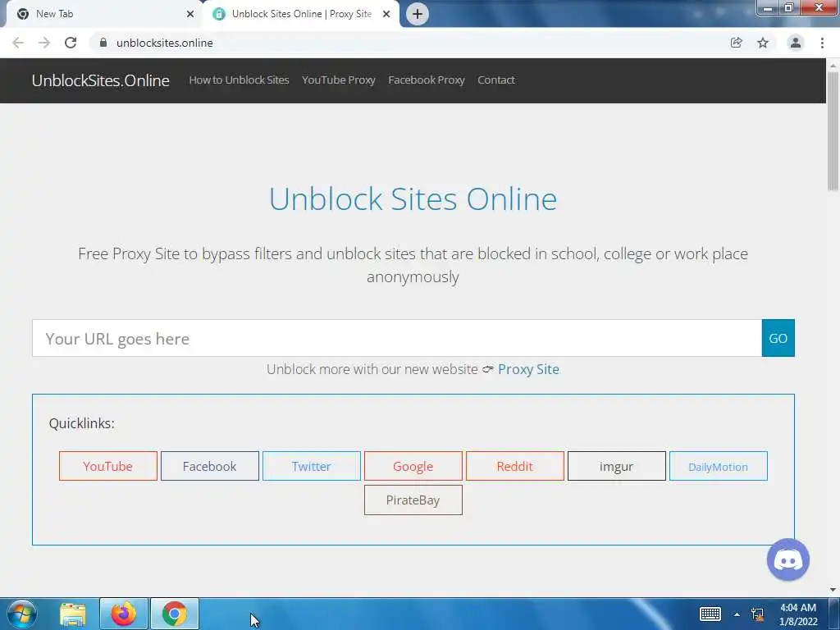Click the scrollbar up arrow
The image size is (840, 630).
pyautogui.click(x=833, y=66)
